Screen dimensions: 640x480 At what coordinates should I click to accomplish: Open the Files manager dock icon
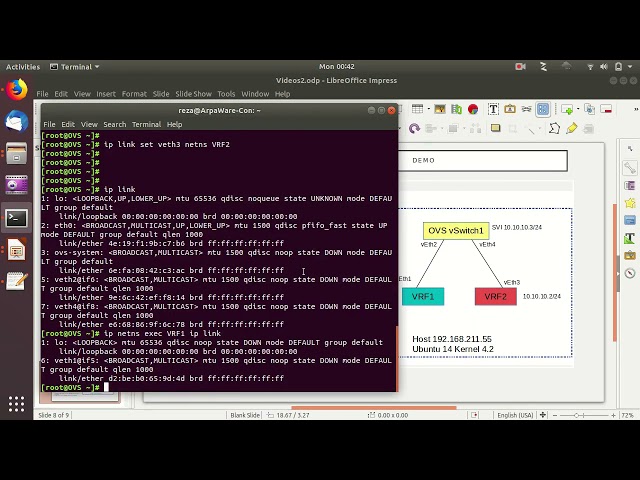click(x=16, y=153)
